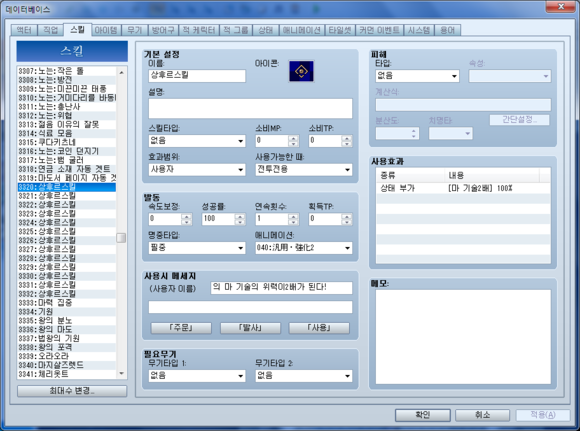
Task: Click the 최대수 변경 button
Action: (x=72, y=391)
